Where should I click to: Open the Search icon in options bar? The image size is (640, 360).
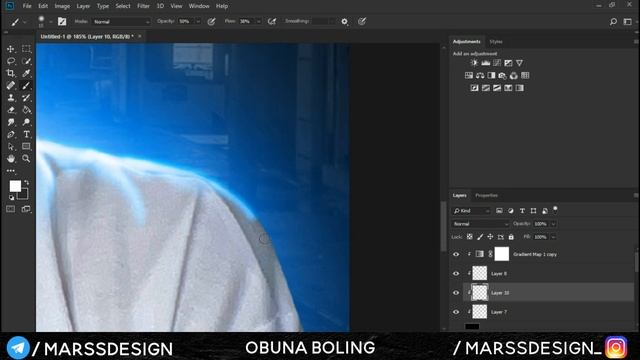[x=613, y=22]
